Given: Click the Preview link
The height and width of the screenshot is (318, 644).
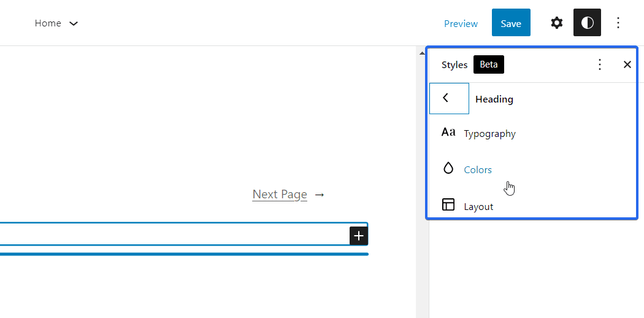Looking at the screenshot, I should click(461, 24).
